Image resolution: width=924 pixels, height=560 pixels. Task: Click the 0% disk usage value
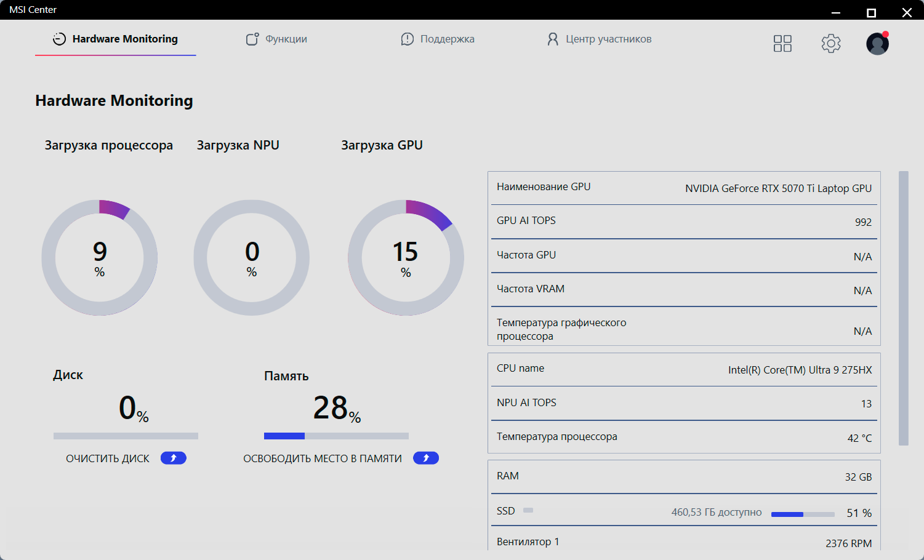(134, 408)
